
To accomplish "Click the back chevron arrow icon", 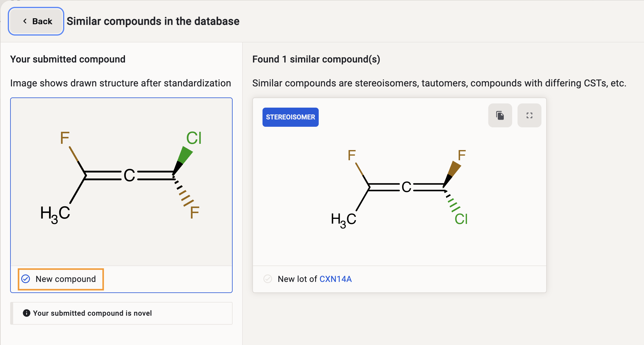I will [x=25, y=21].
